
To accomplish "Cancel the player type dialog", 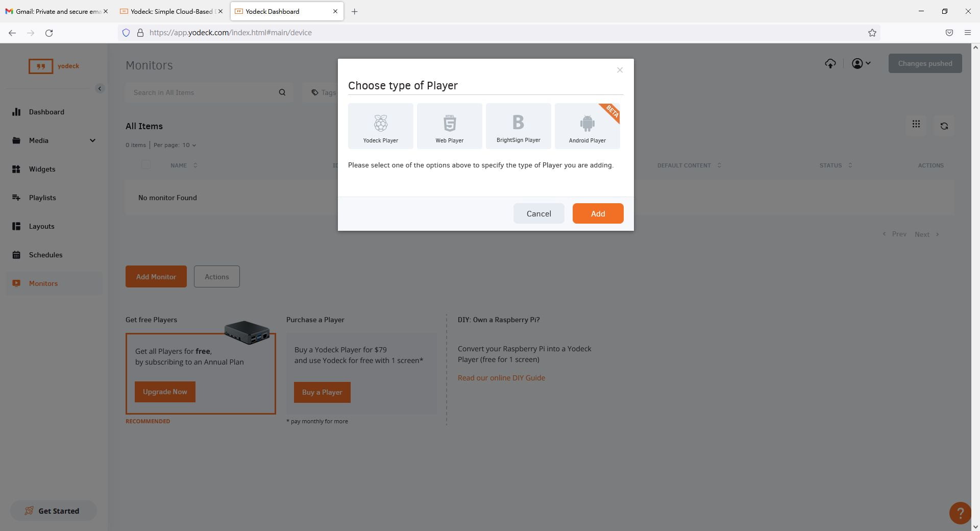I will [538, 213].
